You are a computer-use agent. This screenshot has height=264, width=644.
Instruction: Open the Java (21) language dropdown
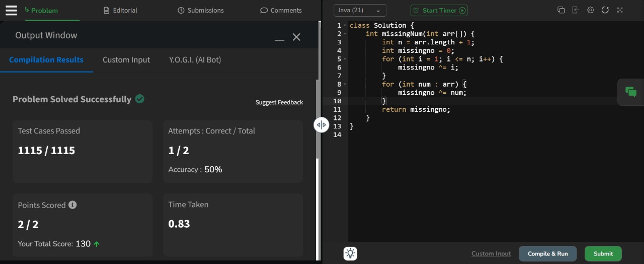coord(360,11)
